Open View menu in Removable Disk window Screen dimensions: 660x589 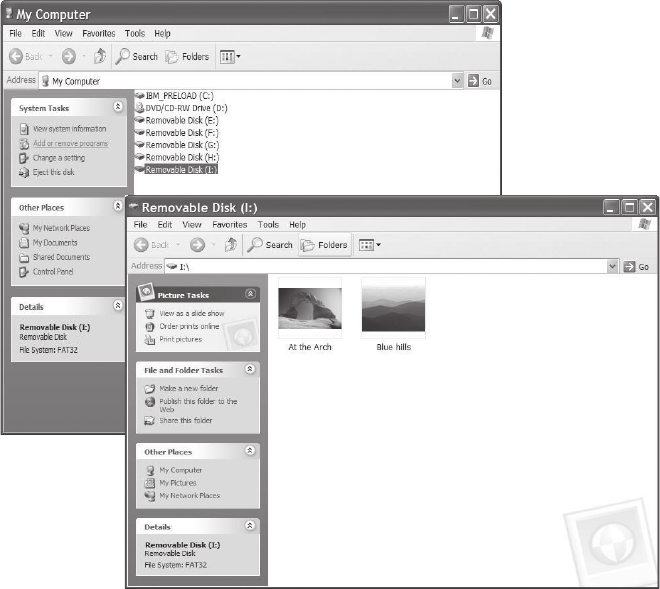tap(192, 225)
